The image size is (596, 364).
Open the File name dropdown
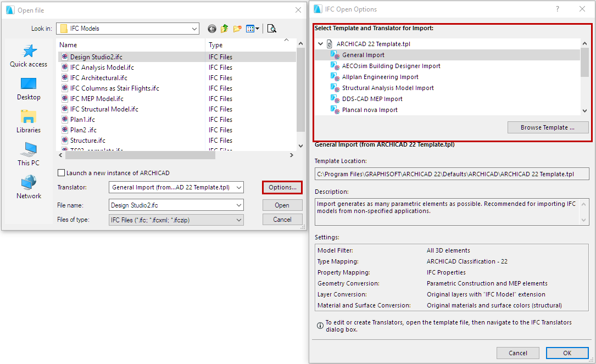(x=239, y=205)
